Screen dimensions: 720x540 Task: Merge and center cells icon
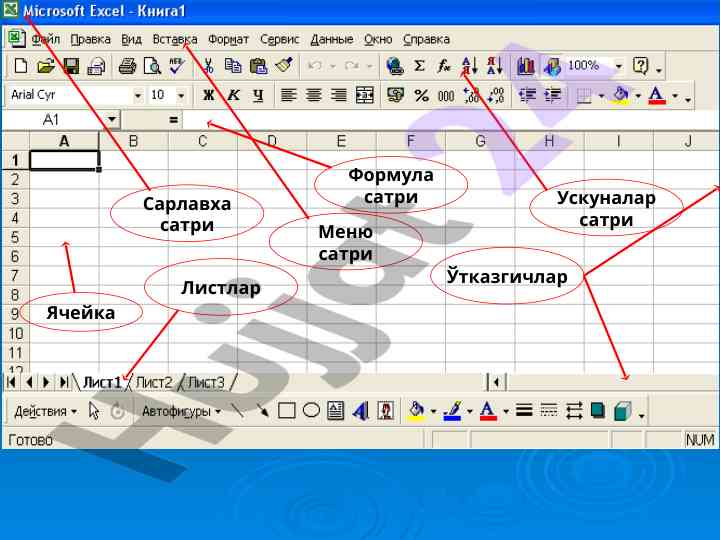pos(365,95)
